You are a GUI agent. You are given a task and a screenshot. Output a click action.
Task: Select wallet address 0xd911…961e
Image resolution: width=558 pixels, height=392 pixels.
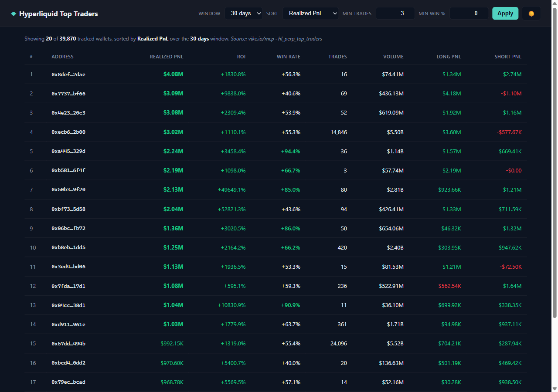coord(68,324)
